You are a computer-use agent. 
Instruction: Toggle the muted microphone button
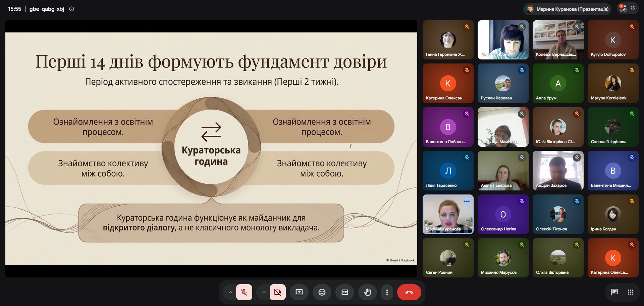(244, 292)
